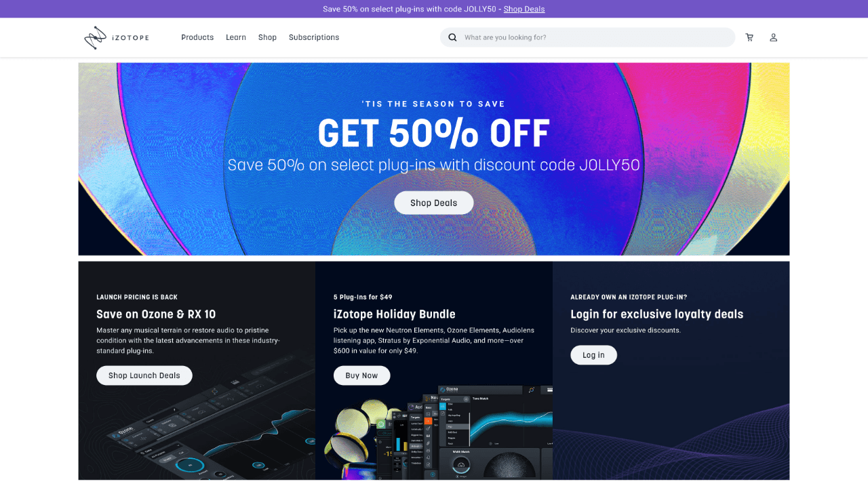Click the GET 50% OFF headline
Viewport: 868px width, 488px height.
point(434,133)
